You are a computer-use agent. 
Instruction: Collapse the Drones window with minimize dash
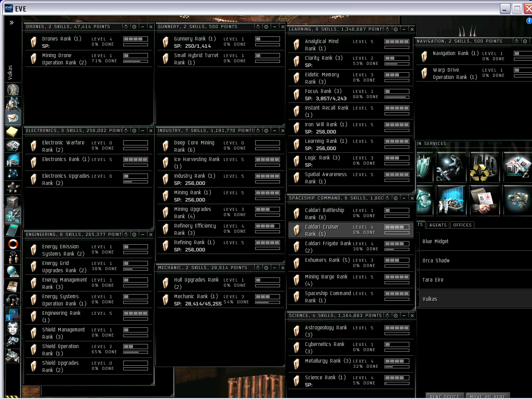(x=142, y=26)
